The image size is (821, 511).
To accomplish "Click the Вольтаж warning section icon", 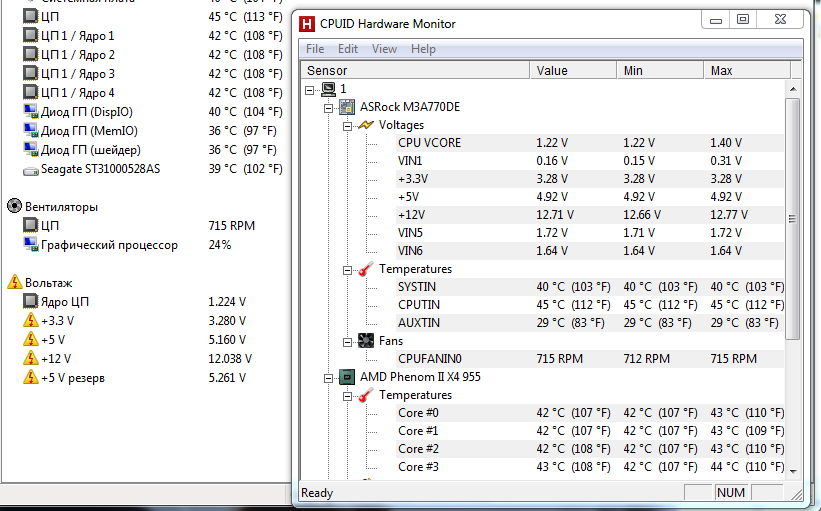I will 15,282.
